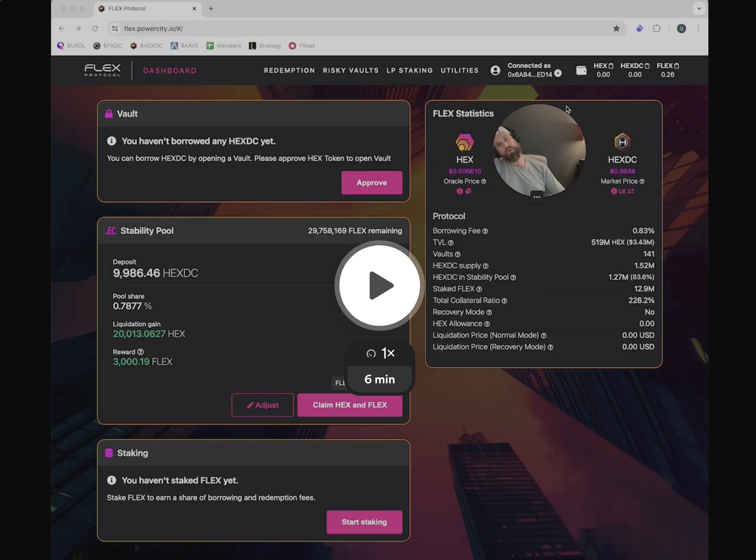Click Total Collateral Ratio help icon
Screen dimensions: 756x560
tap(505, 301)
